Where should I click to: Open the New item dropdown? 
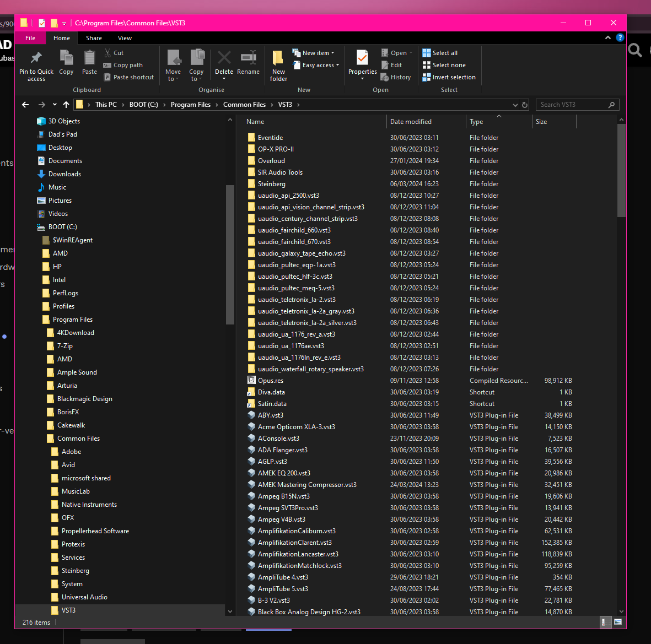click(x=314, y=53)
